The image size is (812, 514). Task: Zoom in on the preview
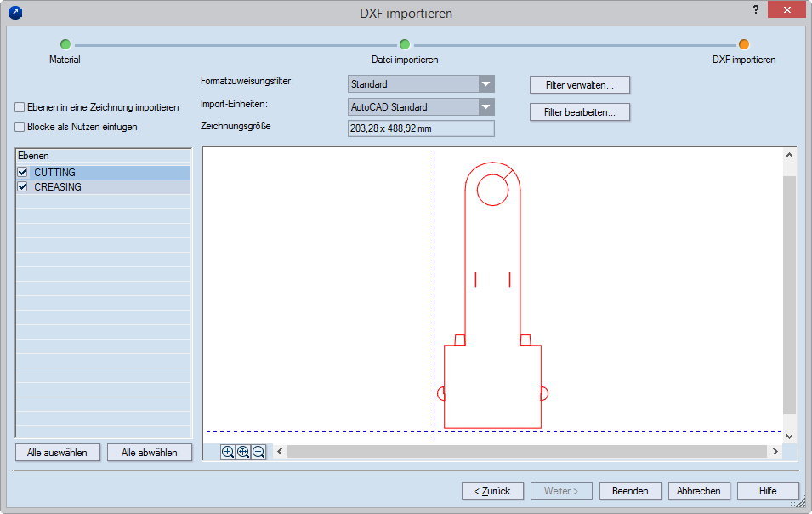click(x=227, y=452)
